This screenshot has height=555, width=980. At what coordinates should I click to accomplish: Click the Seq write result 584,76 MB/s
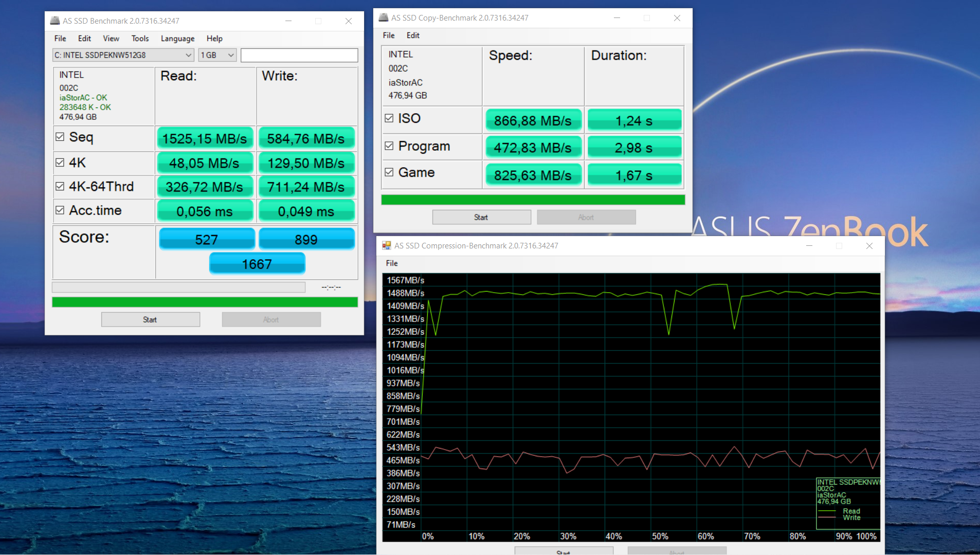tap(306, 138)
